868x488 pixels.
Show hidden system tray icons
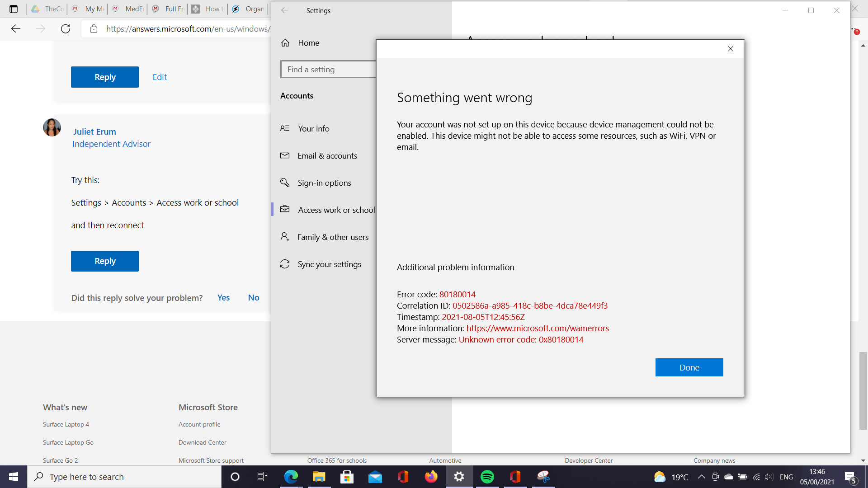click(701, 477)
